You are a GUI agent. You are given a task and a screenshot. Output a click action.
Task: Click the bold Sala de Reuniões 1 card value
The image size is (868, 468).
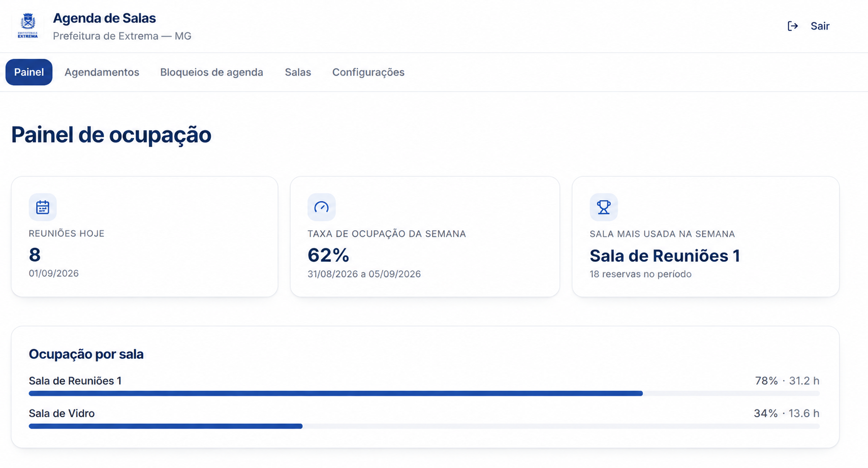click(665, 256)
